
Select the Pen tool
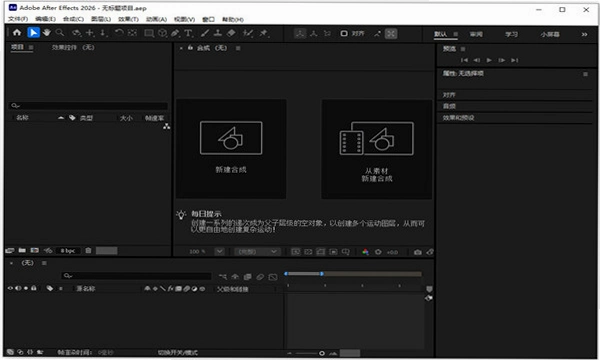[175, 34]
